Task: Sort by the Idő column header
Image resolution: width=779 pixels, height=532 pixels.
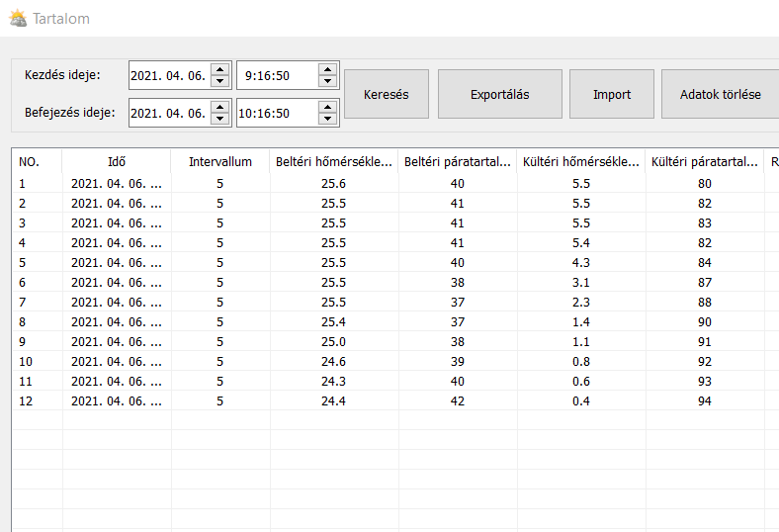Action: (x=117, y=162)
